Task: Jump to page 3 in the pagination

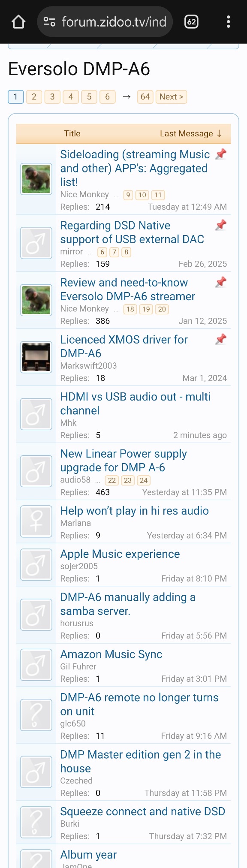Action: tap(52, 97)
